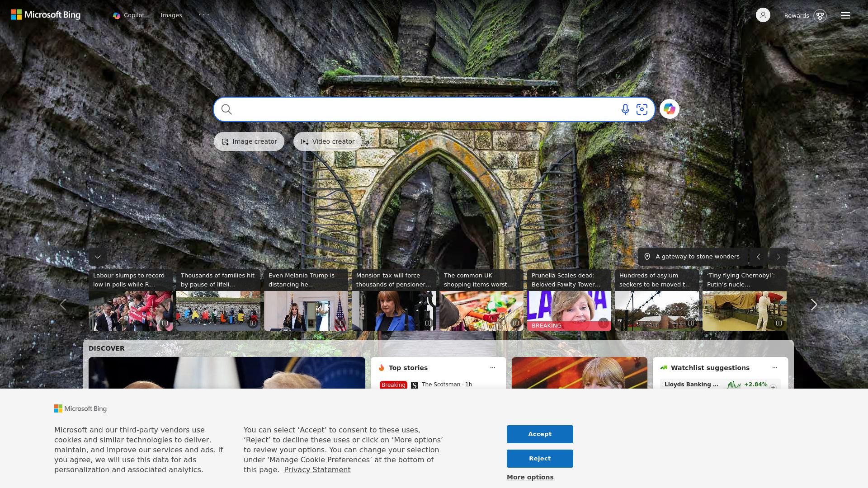Accept the cookie consent
The height and width of the screenshot is (488, 868).
click(540, 434)
